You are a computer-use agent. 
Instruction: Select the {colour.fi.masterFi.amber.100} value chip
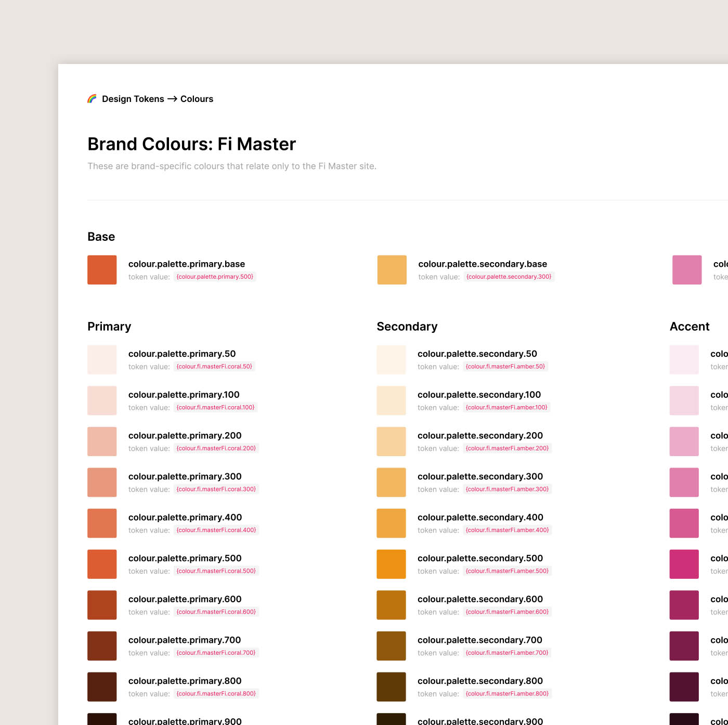pos(507,407)
